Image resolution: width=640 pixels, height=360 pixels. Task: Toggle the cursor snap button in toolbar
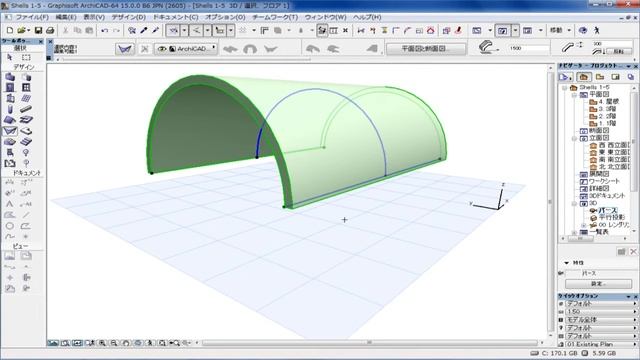tap(220, 31)
